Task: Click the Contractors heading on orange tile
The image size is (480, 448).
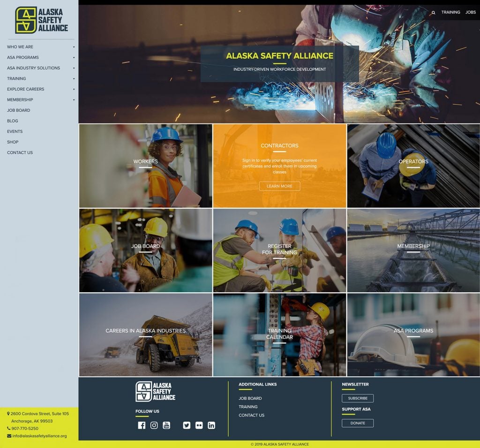Action: (x=279, y=145)
